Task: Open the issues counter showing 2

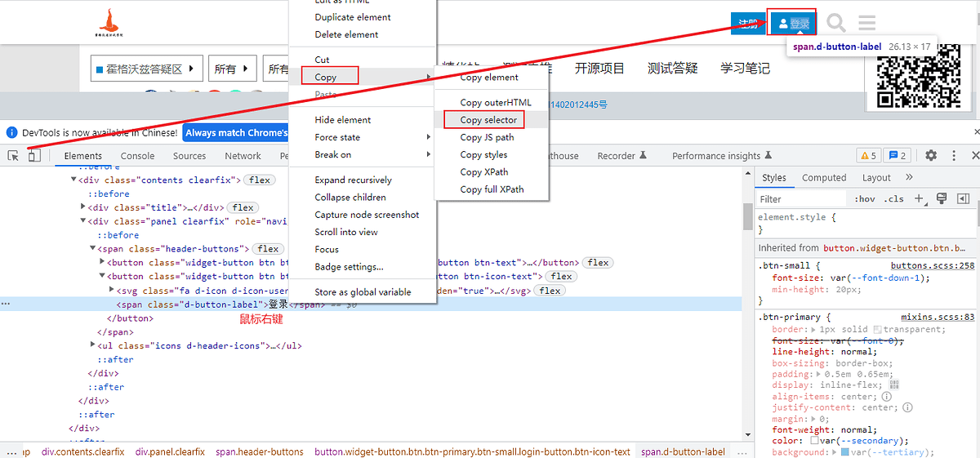Action: (898, 155)
